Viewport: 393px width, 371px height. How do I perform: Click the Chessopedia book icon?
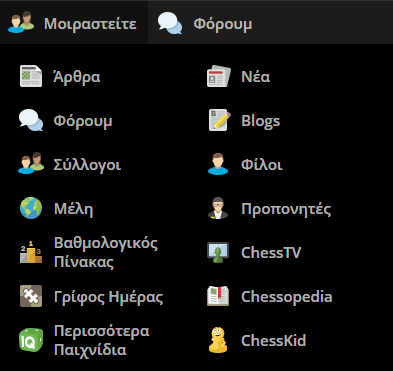tap(218, 296)
